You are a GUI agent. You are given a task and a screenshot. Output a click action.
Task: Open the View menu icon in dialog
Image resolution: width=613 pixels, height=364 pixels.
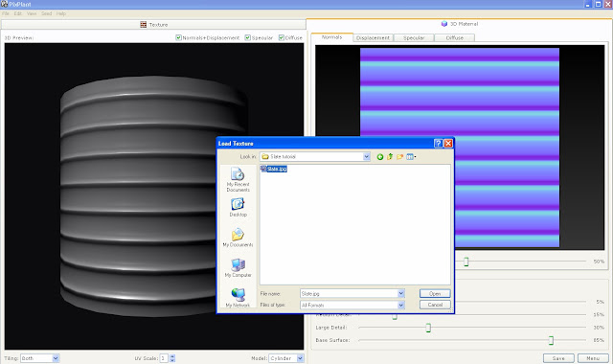411,157
